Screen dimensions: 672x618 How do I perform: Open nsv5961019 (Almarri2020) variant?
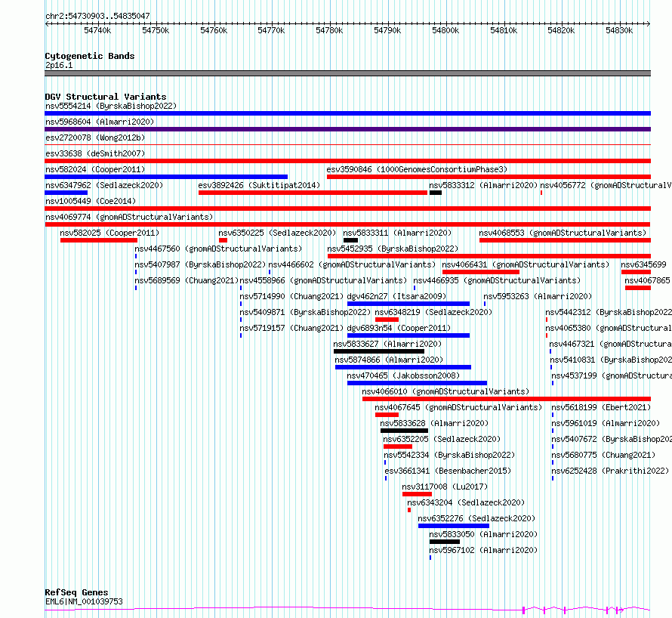pos(606,423)
